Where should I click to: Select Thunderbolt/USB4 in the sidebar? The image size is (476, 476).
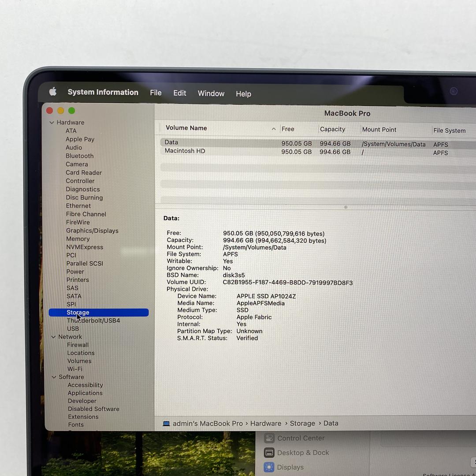click(93, 320)
